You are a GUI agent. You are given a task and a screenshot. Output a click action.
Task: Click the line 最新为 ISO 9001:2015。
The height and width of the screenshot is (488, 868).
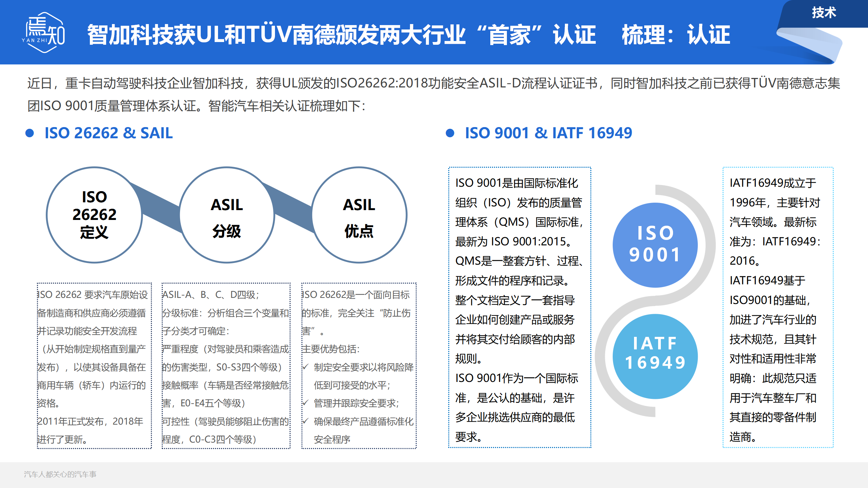click(x=514, y=242)
